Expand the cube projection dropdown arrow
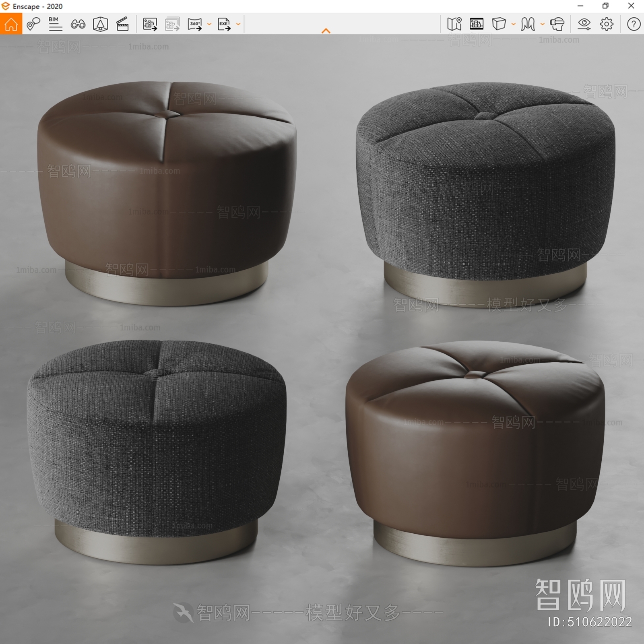The height and width of the screenshot is (644, 644). 514,24
